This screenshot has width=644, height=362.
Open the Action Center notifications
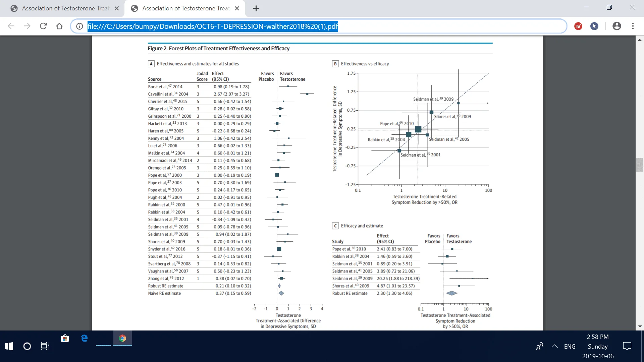pos(627,346)
